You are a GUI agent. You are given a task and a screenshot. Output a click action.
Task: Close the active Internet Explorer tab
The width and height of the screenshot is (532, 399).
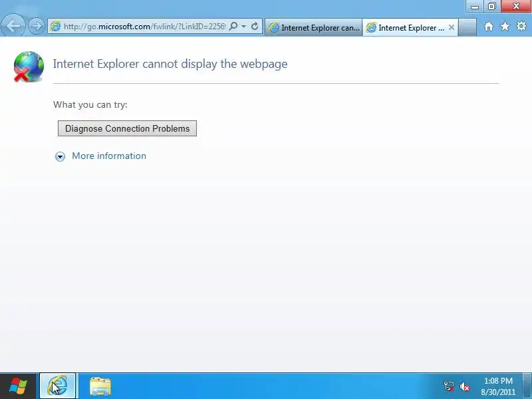(x=452, y=27)
